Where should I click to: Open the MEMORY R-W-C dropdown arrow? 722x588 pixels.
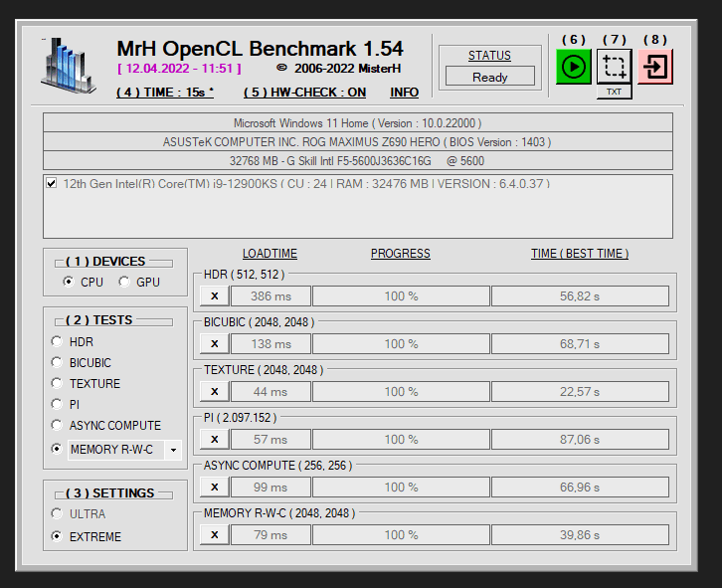click(x=173, y=450)
